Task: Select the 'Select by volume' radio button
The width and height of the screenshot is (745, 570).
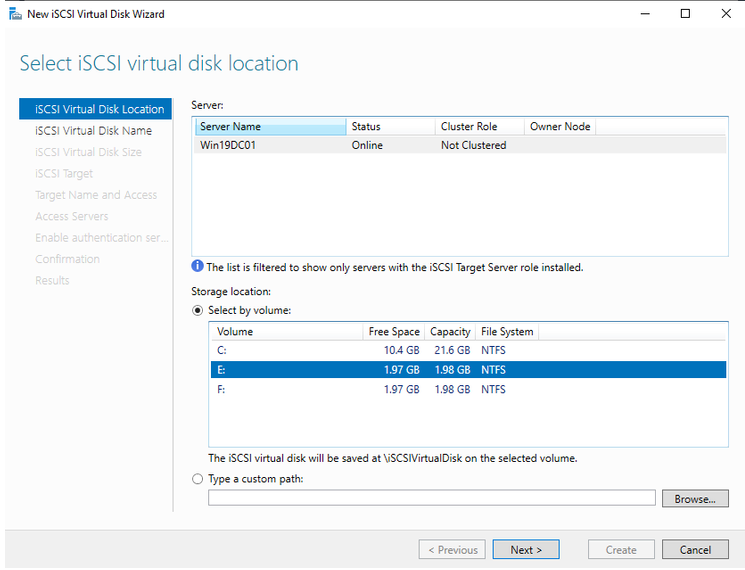Action: 197,310
